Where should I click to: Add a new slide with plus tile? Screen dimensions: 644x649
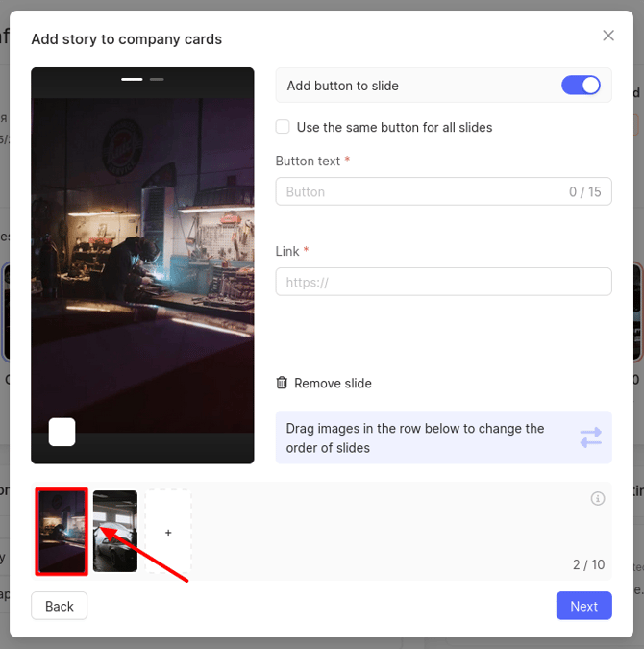tap(168, 532)
